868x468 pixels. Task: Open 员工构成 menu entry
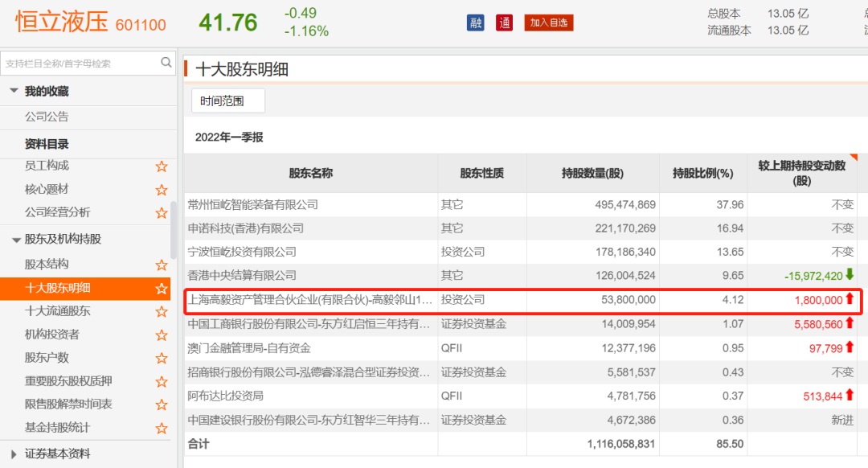click(x=47, y=166)
